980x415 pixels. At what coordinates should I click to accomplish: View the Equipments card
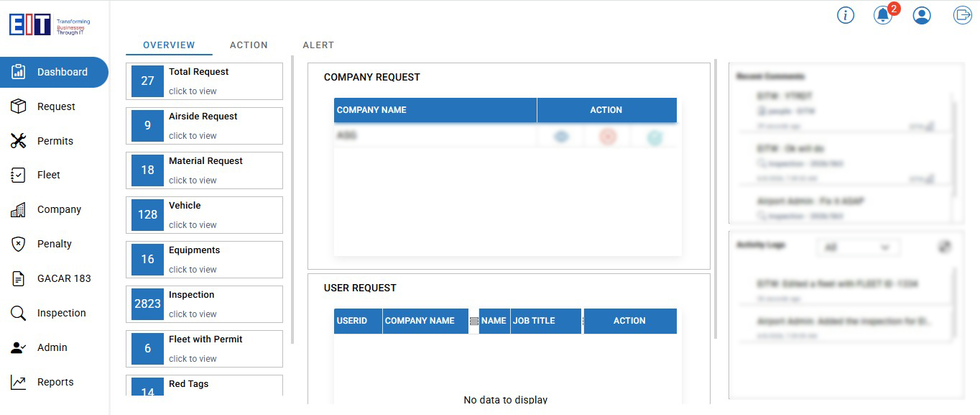click(x=204, y=260)
